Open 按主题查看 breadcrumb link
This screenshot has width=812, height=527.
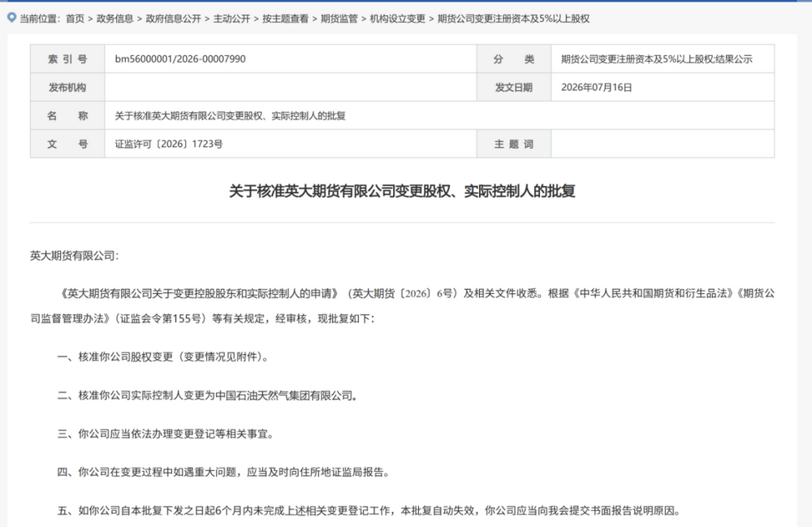tap(285, 19)
